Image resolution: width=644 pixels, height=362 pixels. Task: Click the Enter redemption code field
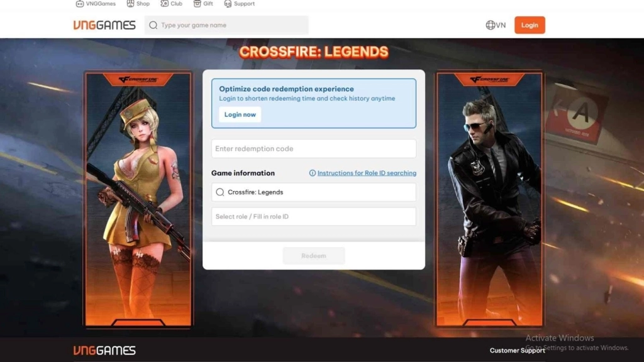click(x=313, y=148)
